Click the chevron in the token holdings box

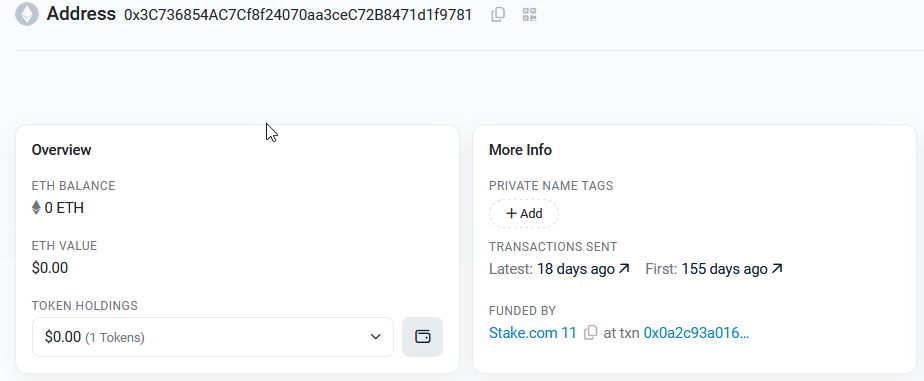pyautogui.click(x=375, y=337)
